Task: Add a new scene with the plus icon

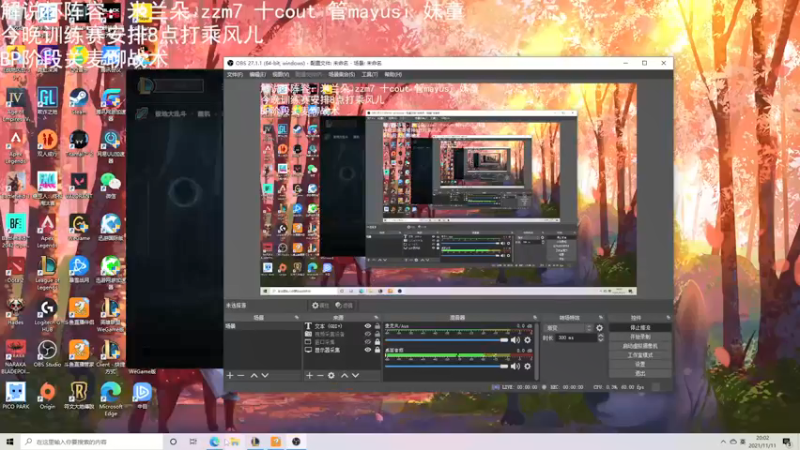Action: point(230,376)
